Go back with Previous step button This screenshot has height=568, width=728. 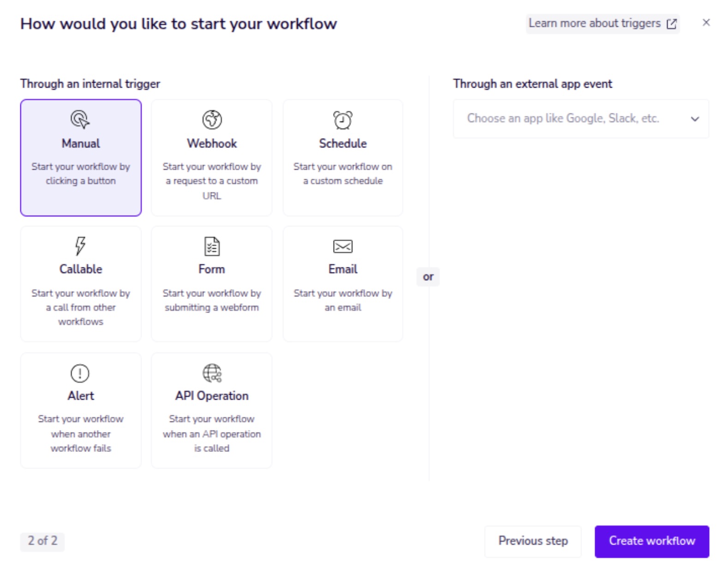coord(532,541)
